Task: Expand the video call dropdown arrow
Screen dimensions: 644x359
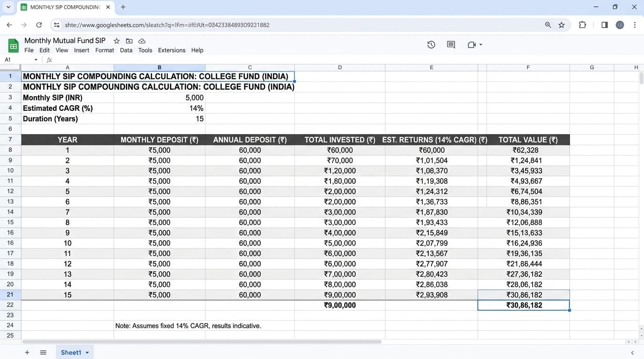Action: click(x=481, y=44)
